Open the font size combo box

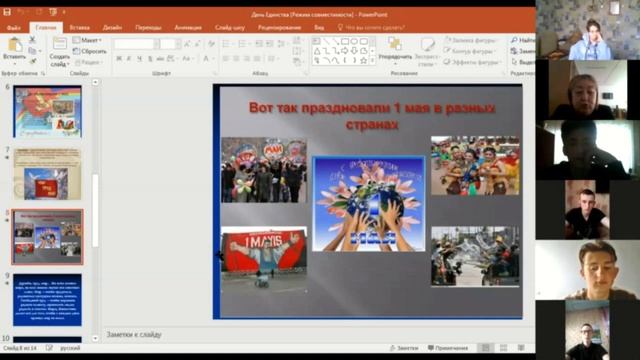pos(170,44)
